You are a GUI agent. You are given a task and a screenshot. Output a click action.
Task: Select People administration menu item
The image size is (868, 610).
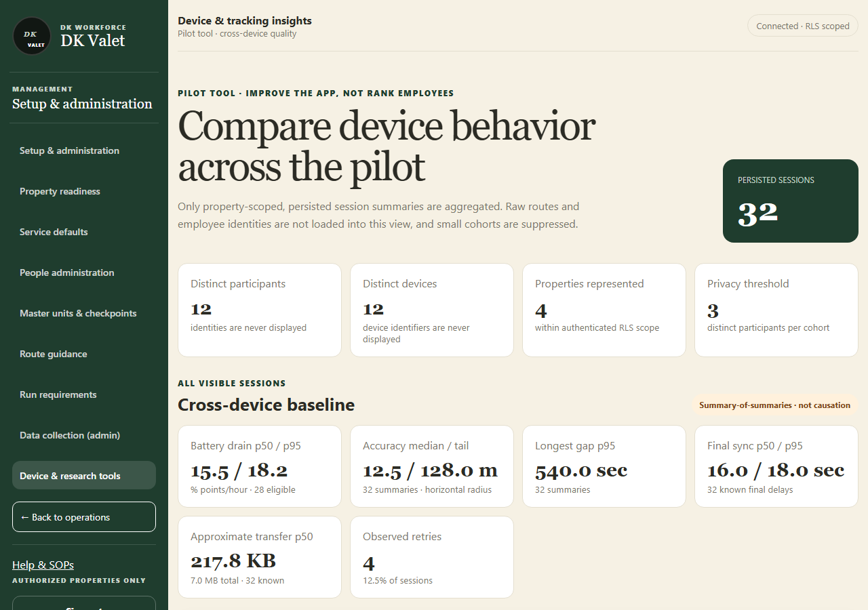(x=84, y=272)
